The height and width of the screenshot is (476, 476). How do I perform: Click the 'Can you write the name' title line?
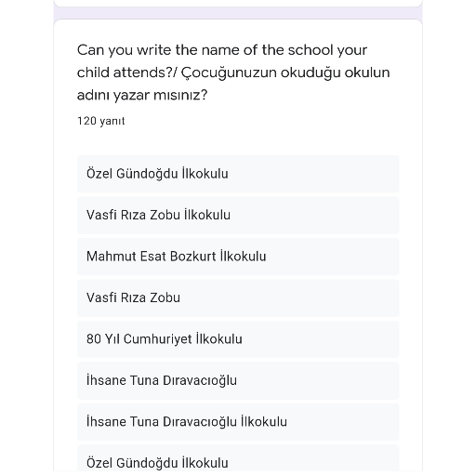(222, 50)
